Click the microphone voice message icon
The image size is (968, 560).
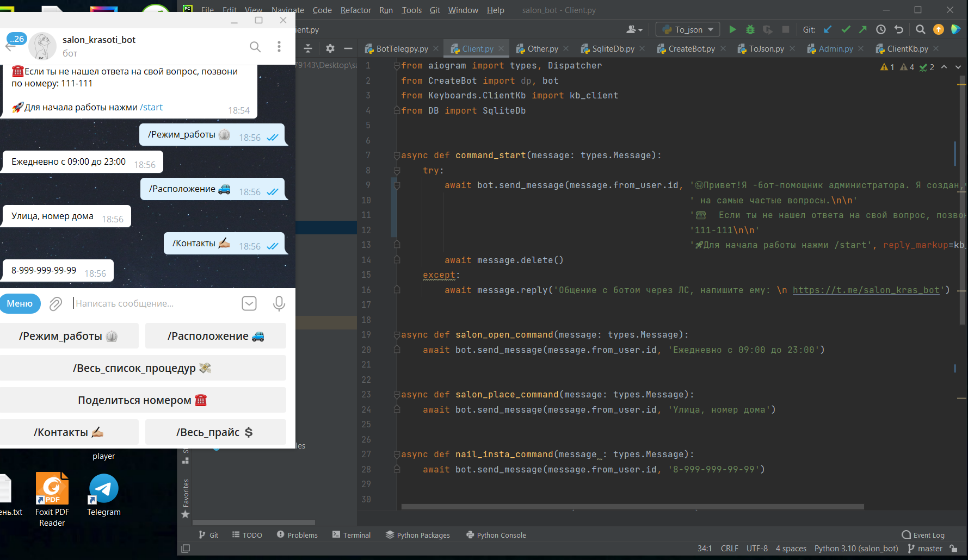click(x=279, y=303)
